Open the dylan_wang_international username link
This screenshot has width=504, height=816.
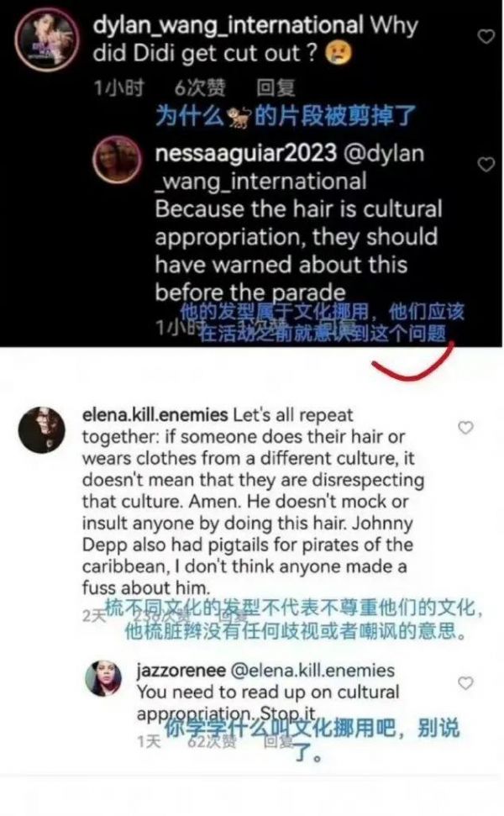point(228,25)
